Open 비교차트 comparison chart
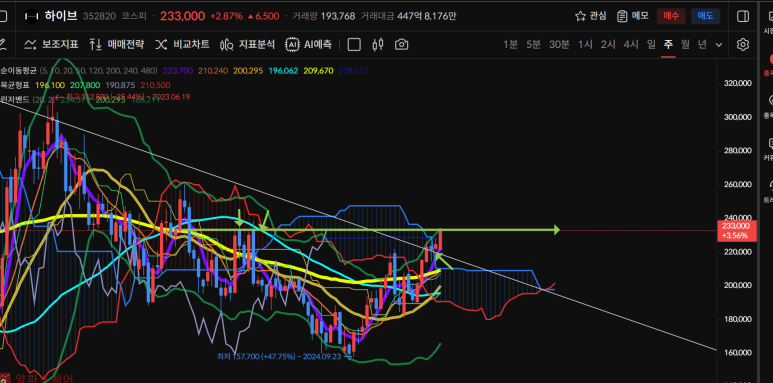This screenshot has height=383, width=773. tap(182, 44)
